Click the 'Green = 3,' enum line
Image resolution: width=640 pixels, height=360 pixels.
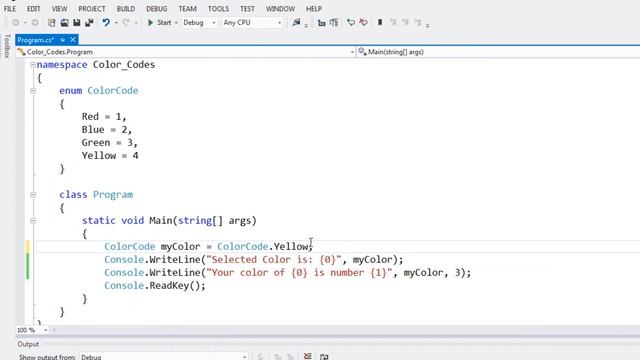[109, 143]
